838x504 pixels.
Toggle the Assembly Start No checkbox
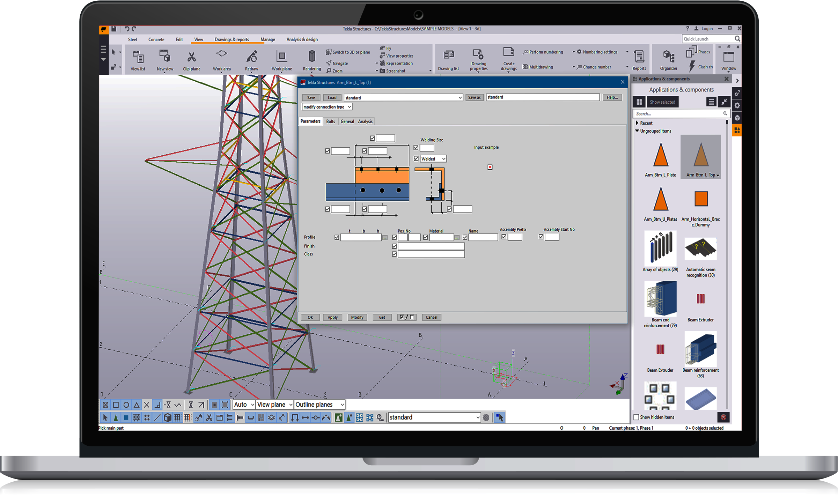(541, 237)
